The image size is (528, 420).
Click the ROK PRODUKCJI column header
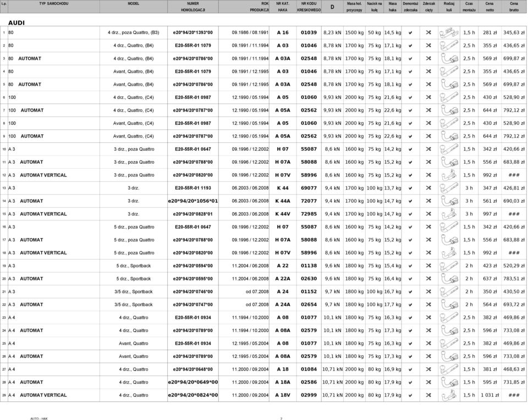(x=259, y=7)
